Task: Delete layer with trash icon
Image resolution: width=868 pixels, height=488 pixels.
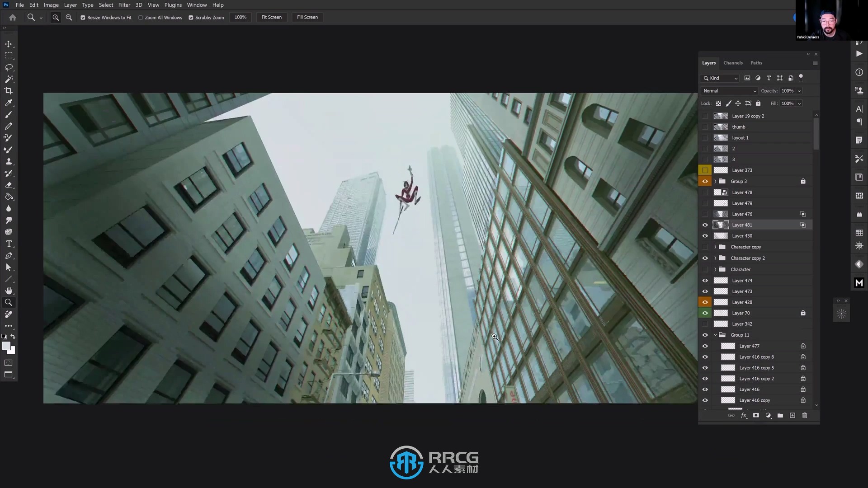Action: click(x=805, y=415)
